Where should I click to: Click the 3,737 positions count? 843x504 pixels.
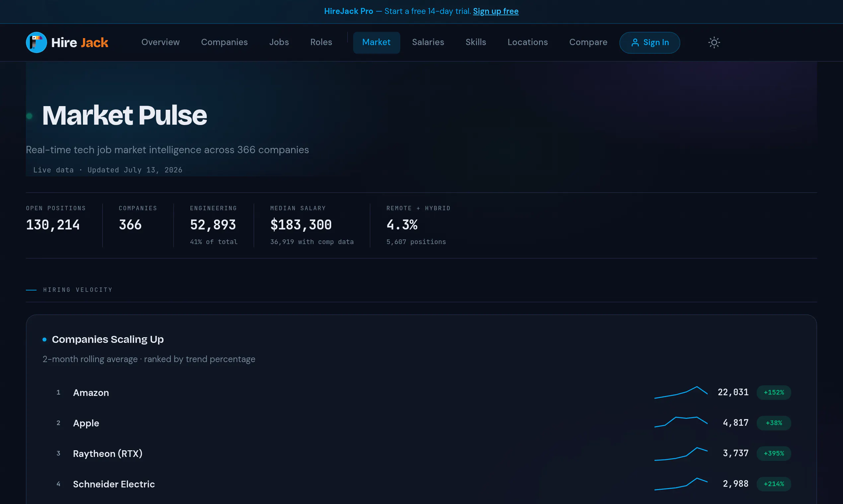point(735,453)
